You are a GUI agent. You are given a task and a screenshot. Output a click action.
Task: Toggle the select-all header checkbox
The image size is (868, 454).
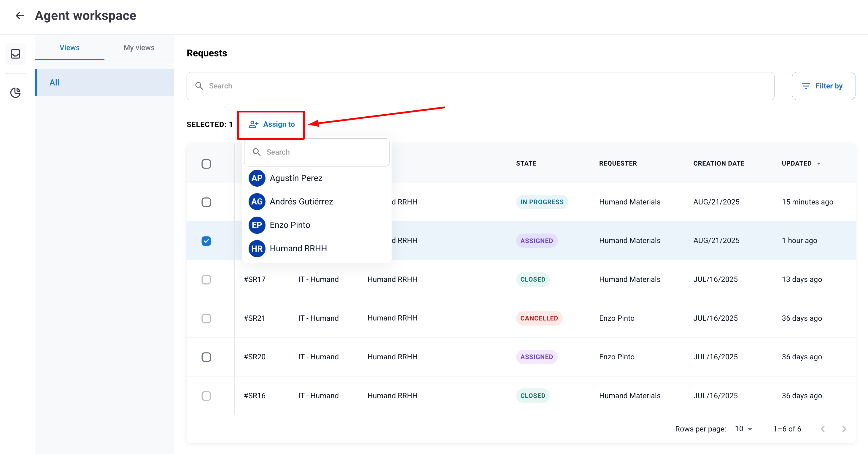(x=206, y=164)
